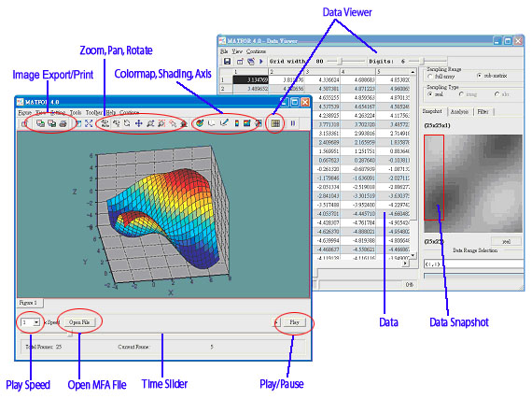Open the Help menu in MATFOR window
532x399 pixels.
click(111, 112)
